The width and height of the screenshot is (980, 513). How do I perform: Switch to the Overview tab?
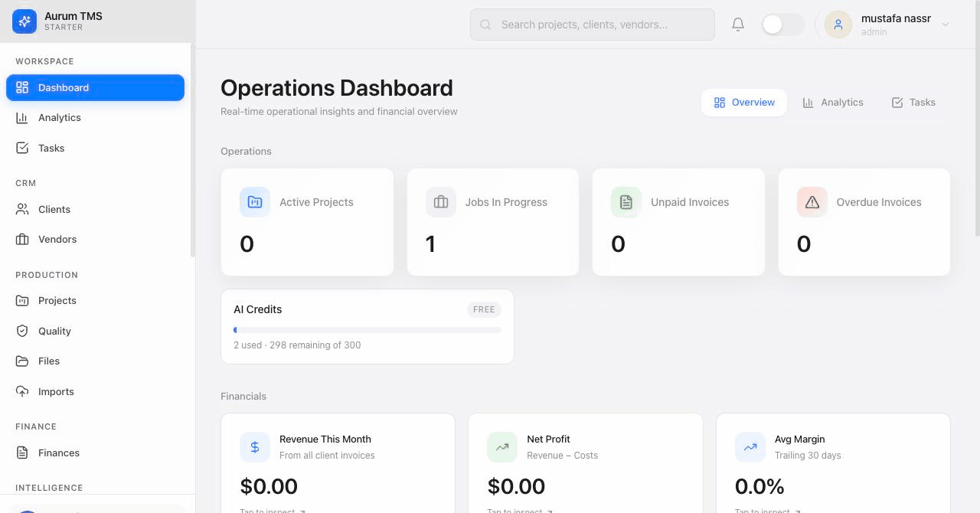[x=744, y=102]
